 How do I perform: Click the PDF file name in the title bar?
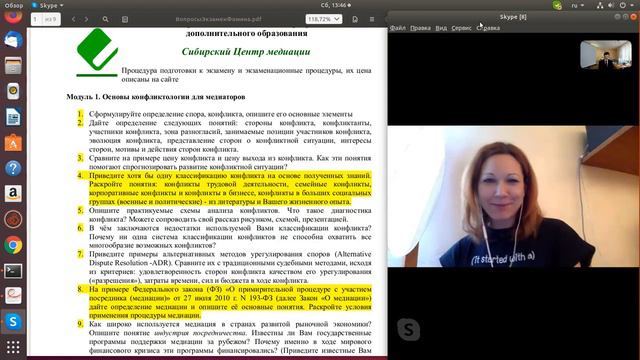pyautogui.click(x=218, y=19)
